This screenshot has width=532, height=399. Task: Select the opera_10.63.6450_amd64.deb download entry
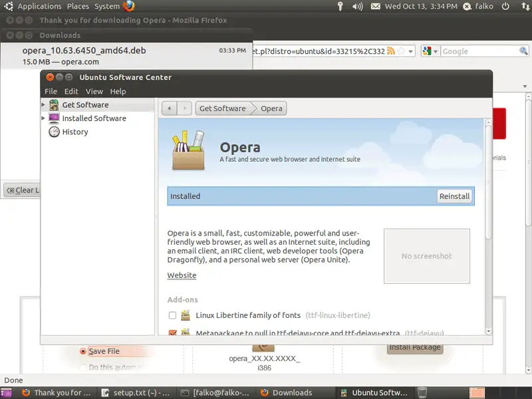click(x=126, y=56)
